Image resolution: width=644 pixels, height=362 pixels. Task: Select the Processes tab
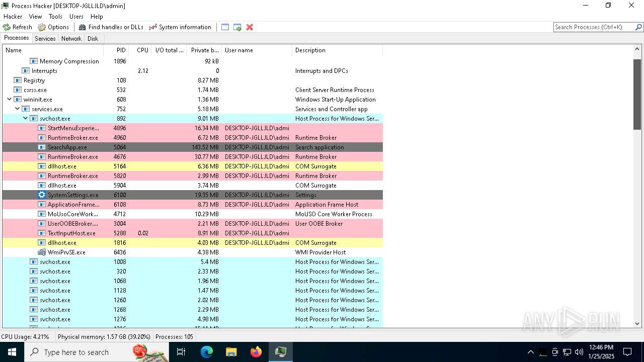coord(17,38)
